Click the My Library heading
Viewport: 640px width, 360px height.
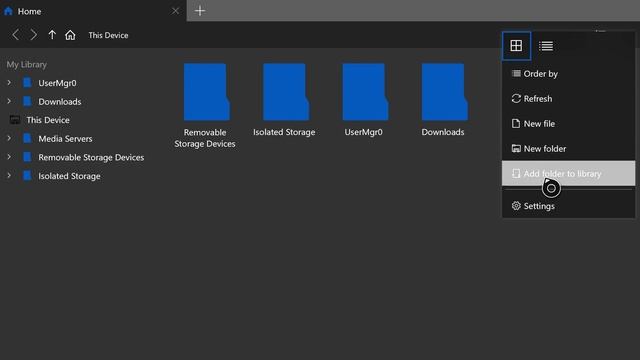27,64
